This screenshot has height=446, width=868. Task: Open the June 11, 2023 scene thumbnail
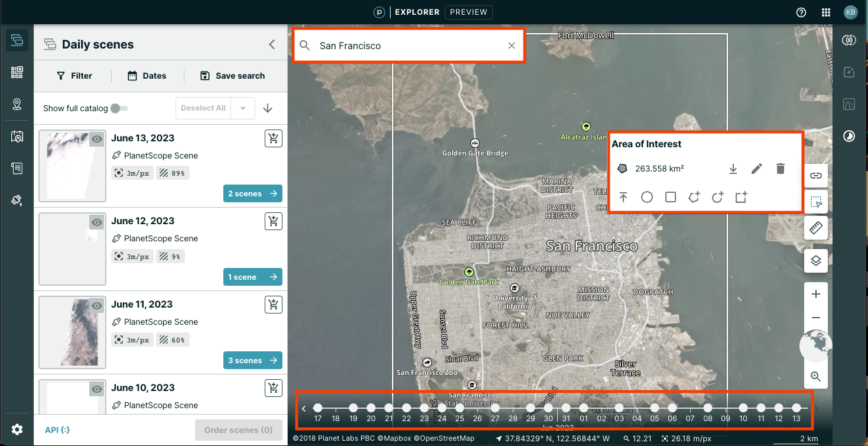[72, 332]
